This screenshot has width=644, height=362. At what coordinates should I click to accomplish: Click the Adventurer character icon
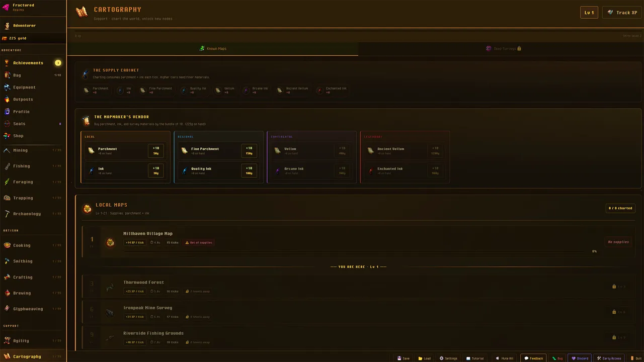(7, 25)
